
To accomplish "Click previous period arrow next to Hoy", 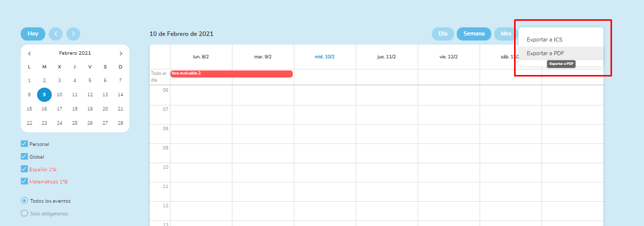I will pos(56,34).
